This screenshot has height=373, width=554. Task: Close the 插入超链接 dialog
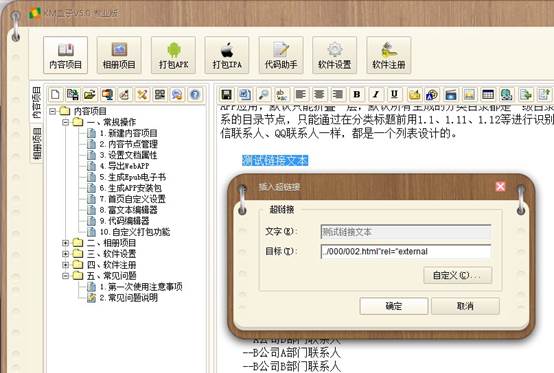pos(500,186)
